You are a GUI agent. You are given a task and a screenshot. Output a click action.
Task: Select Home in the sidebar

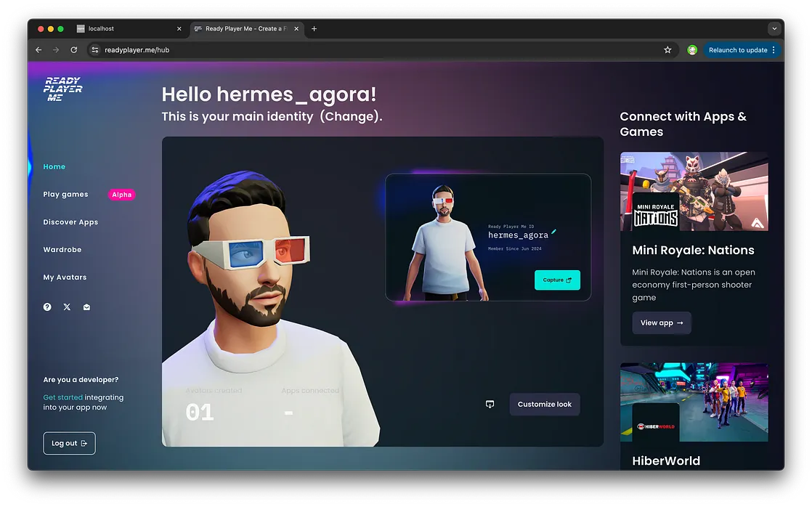tap(54, 167)
